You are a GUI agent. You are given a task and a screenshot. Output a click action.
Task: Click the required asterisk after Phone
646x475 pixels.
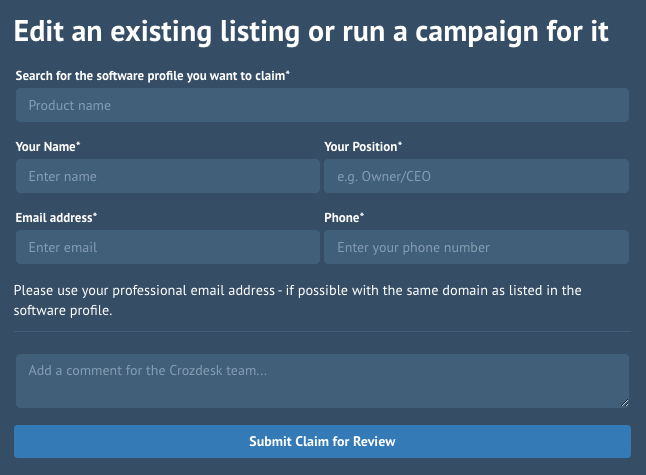tap(362, 215)
